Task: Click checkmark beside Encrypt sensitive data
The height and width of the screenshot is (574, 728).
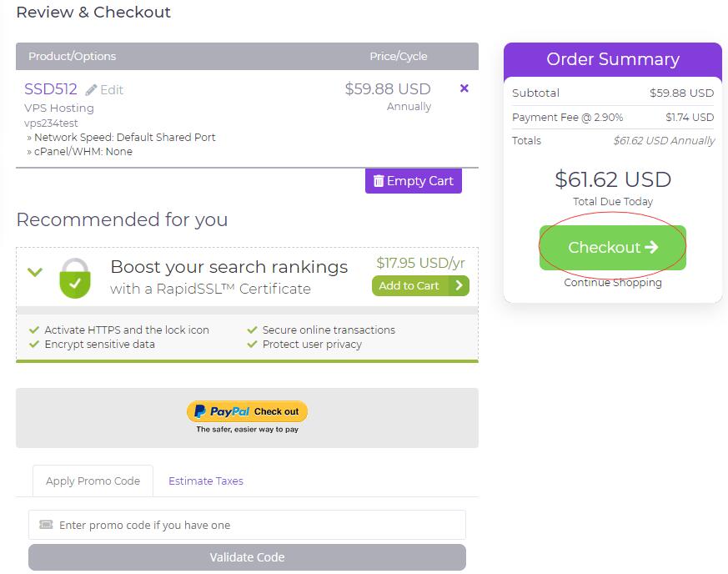Action: [34, 344]
